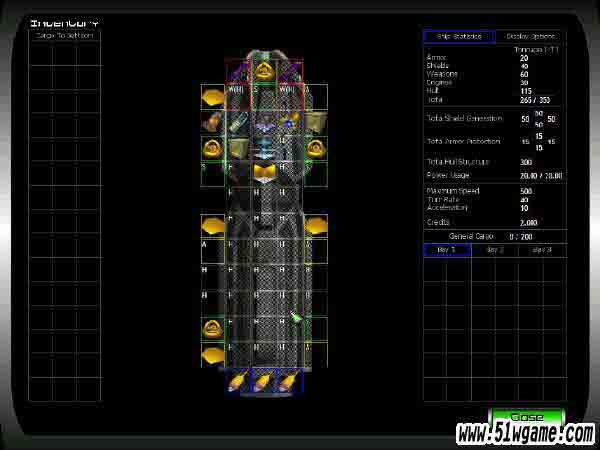Select the gold ring on the upper left side
This screenshot has height=450, width=600.
[213, 148]
